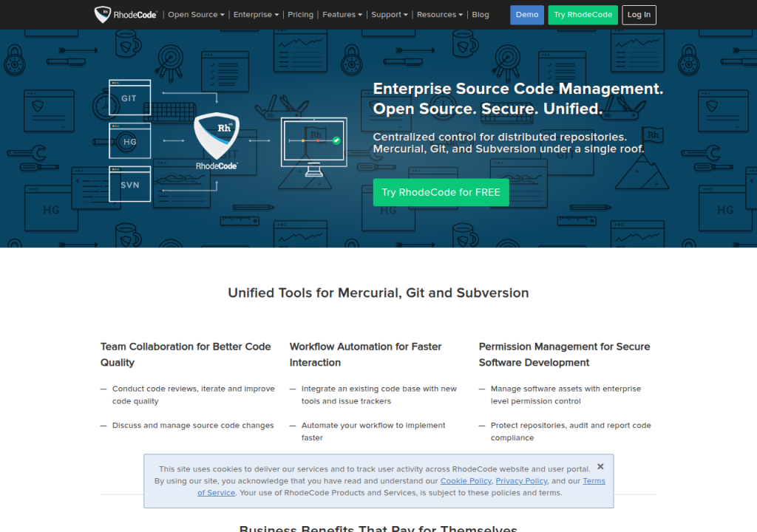Viewport: 757px width, 532px height.
Task: Open the Resources dropdown menu
Action: (439, 15)
